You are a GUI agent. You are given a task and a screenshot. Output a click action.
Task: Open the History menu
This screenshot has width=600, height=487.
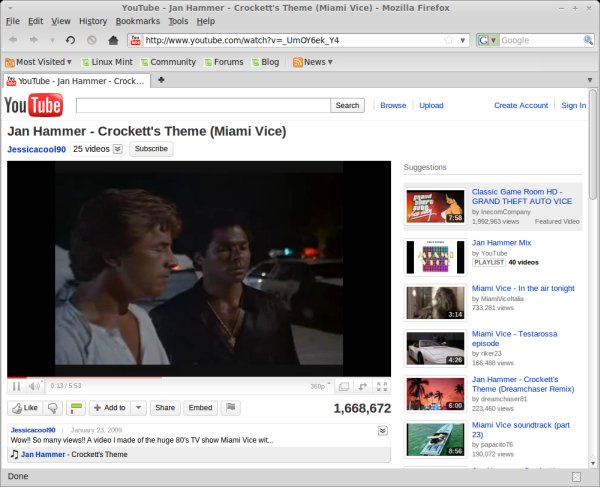pyautogui.click(x=92, y=20)
